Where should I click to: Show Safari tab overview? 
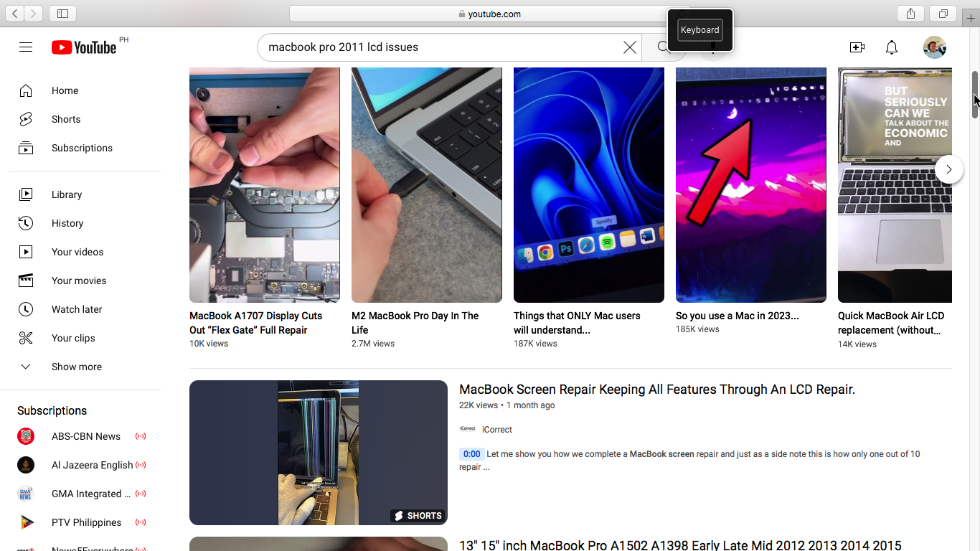943,14
